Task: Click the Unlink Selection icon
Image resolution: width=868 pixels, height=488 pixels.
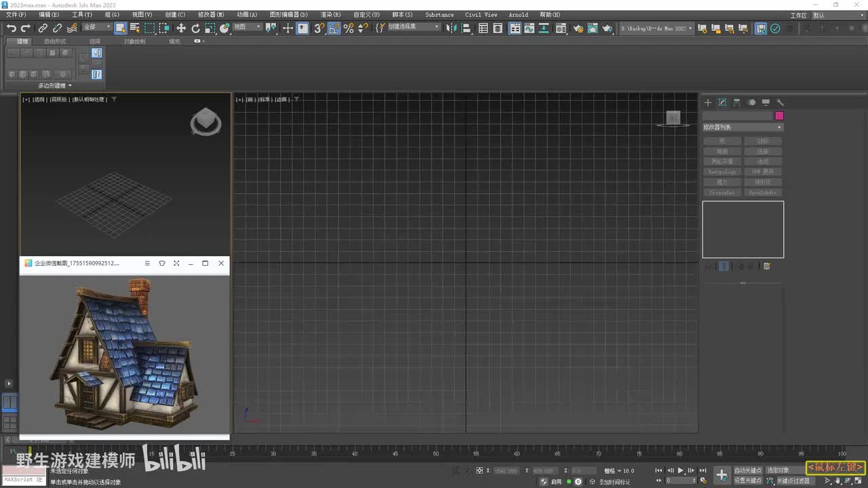Action: click(57, 28)
